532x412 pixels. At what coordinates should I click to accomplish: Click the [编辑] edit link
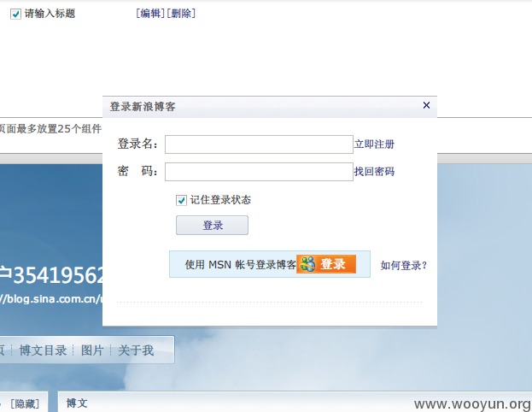(150, 14)
